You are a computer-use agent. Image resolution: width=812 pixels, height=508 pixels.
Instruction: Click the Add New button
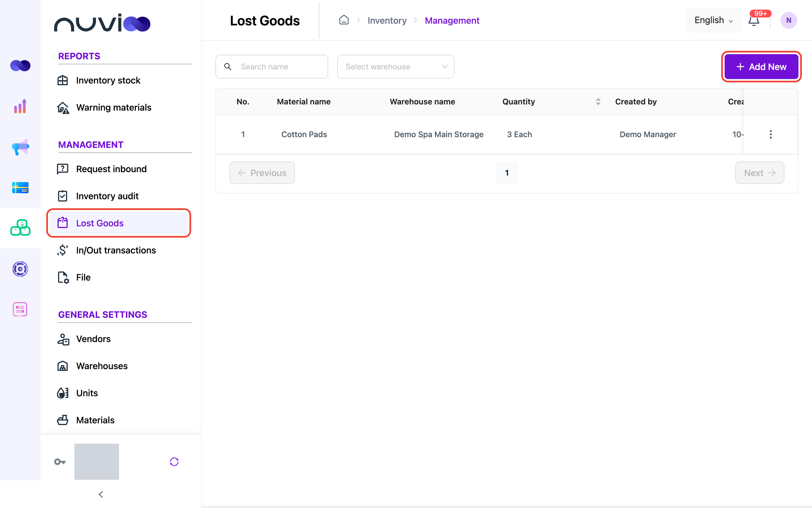[761, 67]
